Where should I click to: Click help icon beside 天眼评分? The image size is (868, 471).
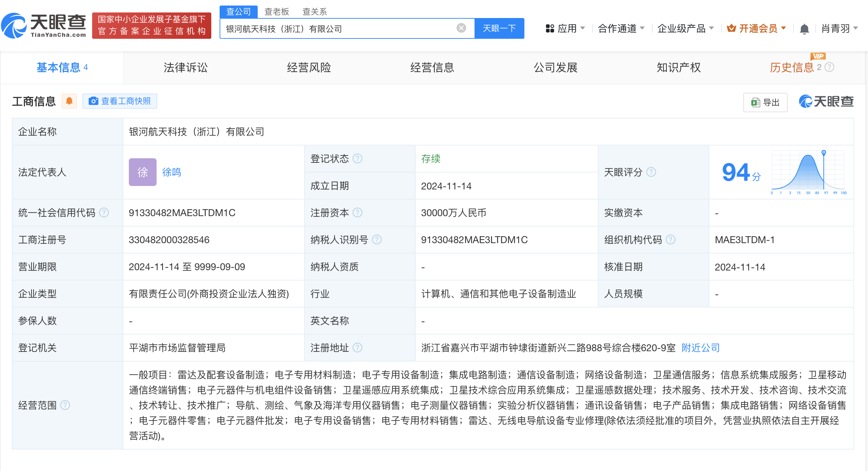(x=651, y=172)
